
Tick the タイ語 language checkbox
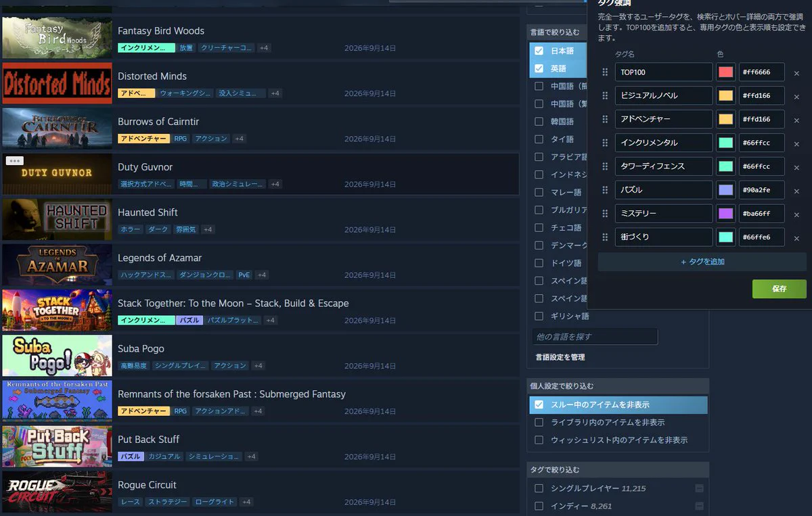539,139
